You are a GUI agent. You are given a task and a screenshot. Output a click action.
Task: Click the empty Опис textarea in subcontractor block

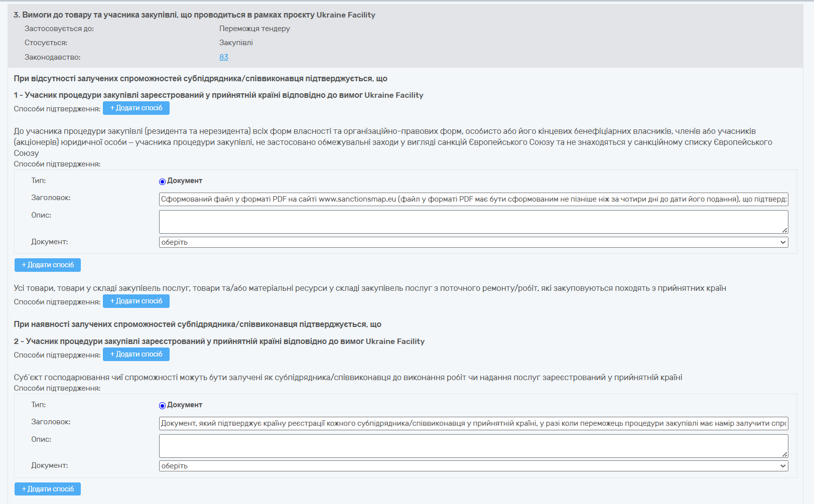(x=473, y=446)
